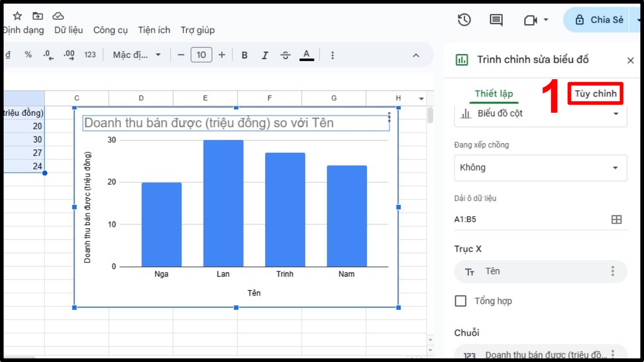The width and height of the screenshot is (644, 362).
Task: Open the Dữ liệu menu
Action: click(x=69, y=30)
